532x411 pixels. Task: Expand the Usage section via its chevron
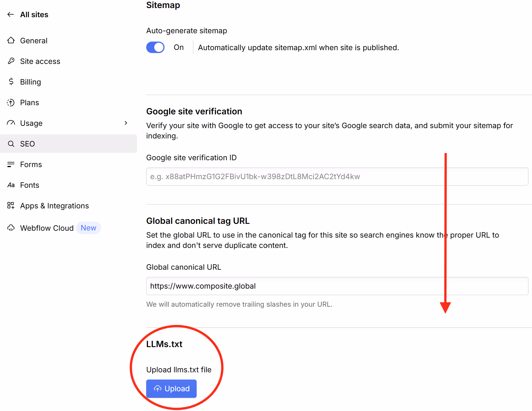point(126,123)
